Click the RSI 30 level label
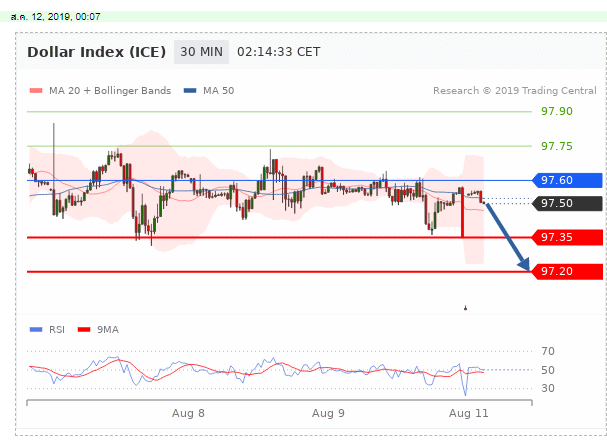The image size is (607, 447). [x=548, y=388]
